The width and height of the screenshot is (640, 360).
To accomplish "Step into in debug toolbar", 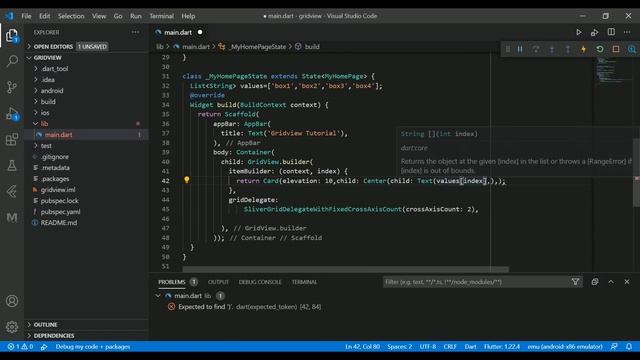I will [552, 49].
